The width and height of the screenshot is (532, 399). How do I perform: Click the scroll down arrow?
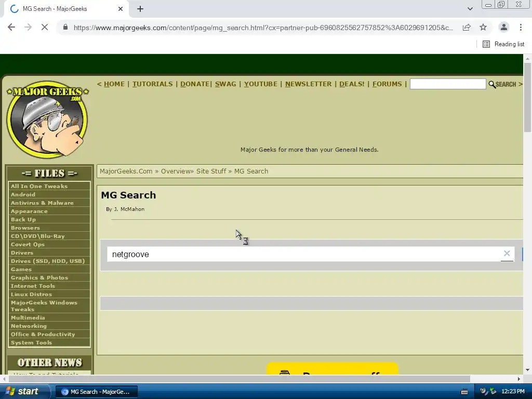click(x=527, y=370)
